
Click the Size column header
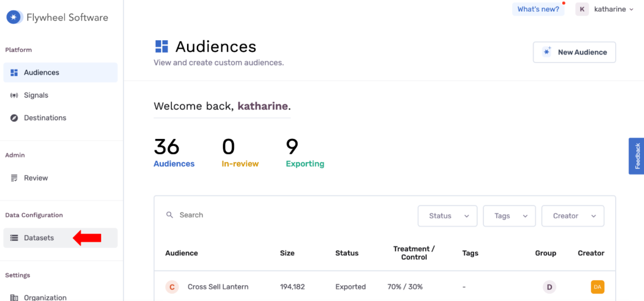[x=287, y=253]
